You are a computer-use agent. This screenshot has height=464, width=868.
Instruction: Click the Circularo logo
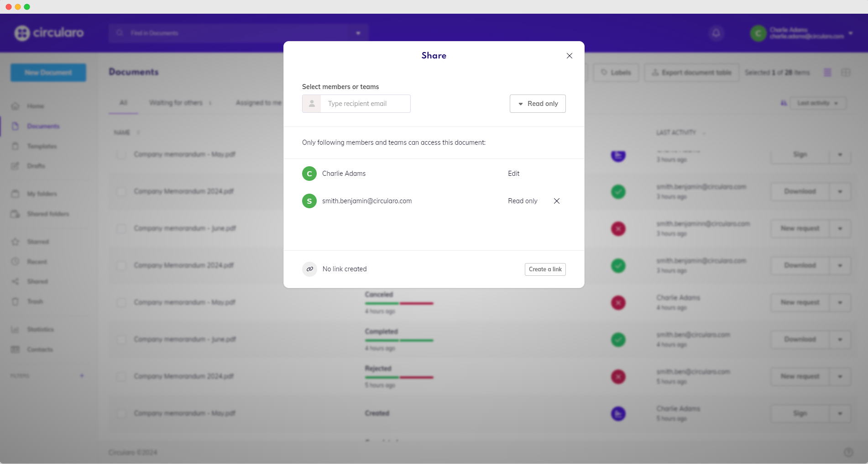[49, 33]
